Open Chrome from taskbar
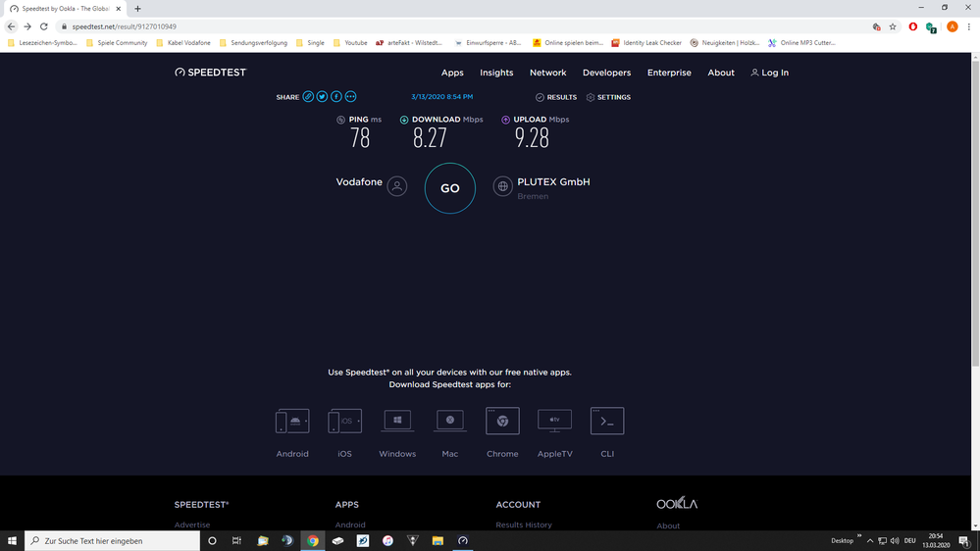The height and width of the screenshot is (551, 980). pos(313,540)
